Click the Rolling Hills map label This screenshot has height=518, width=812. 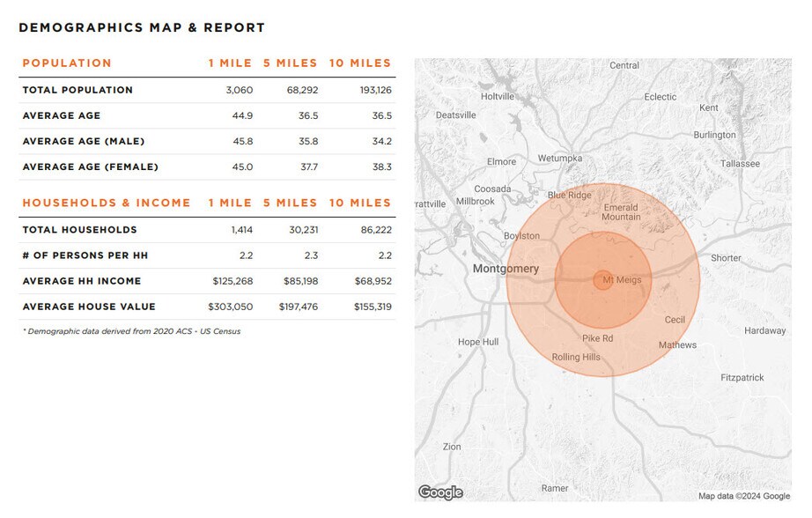click(x=576, y=357)
